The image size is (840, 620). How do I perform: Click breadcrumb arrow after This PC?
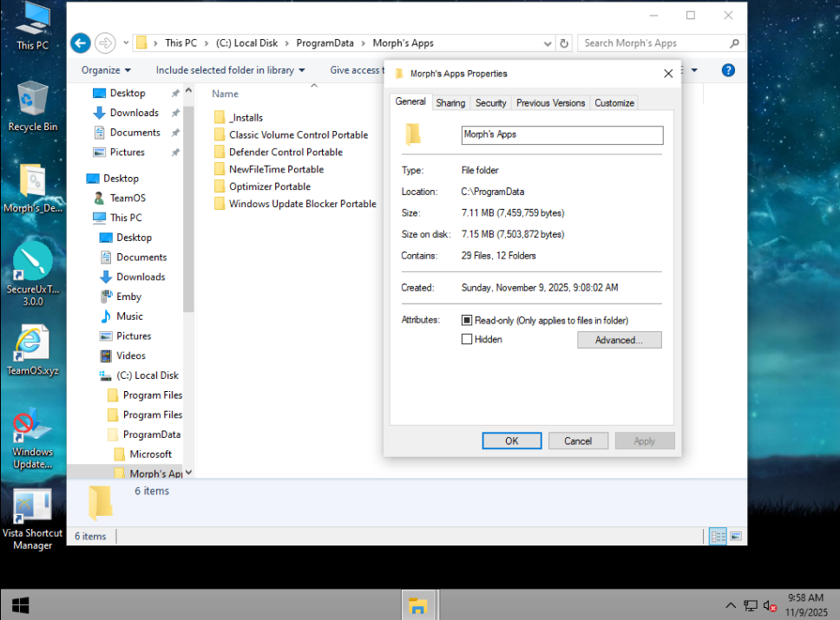(207, 43)
